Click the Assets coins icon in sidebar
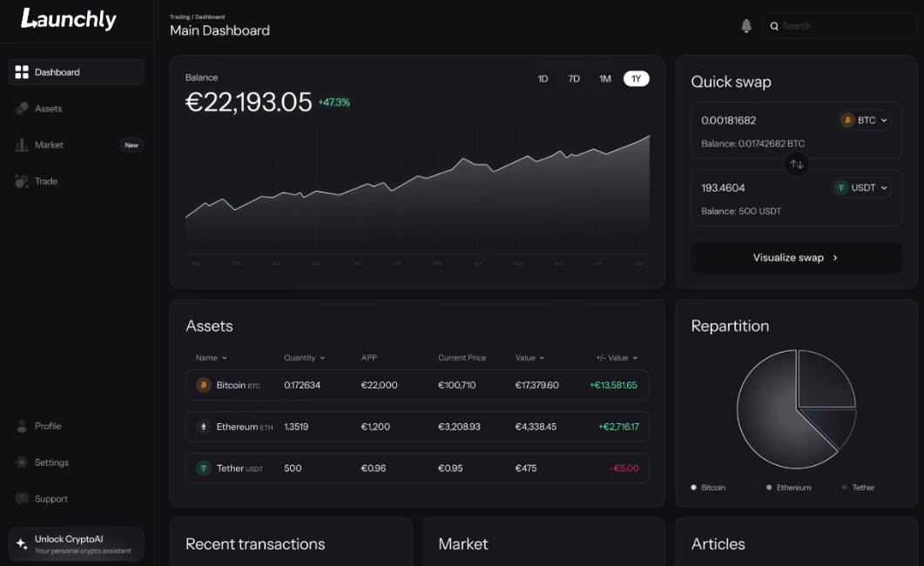924x566 pixels. pyautogui.click(x=22, y=108)
